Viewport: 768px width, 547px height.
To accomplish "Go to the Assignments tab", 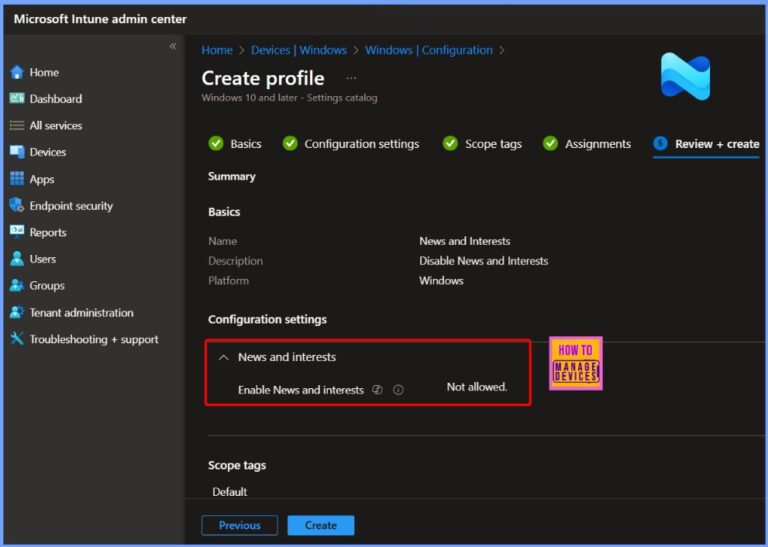I will (587, 144).
